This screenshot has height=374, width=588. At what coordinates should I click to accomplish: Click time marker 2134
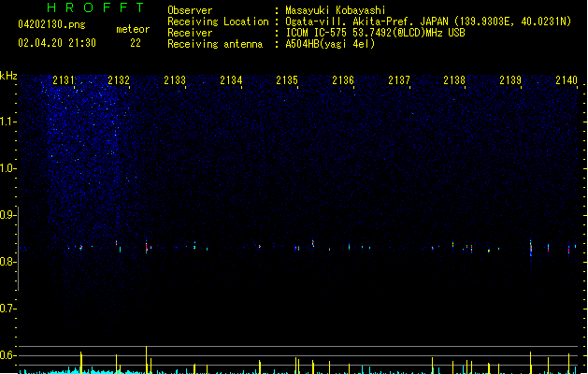pos(231,80)
